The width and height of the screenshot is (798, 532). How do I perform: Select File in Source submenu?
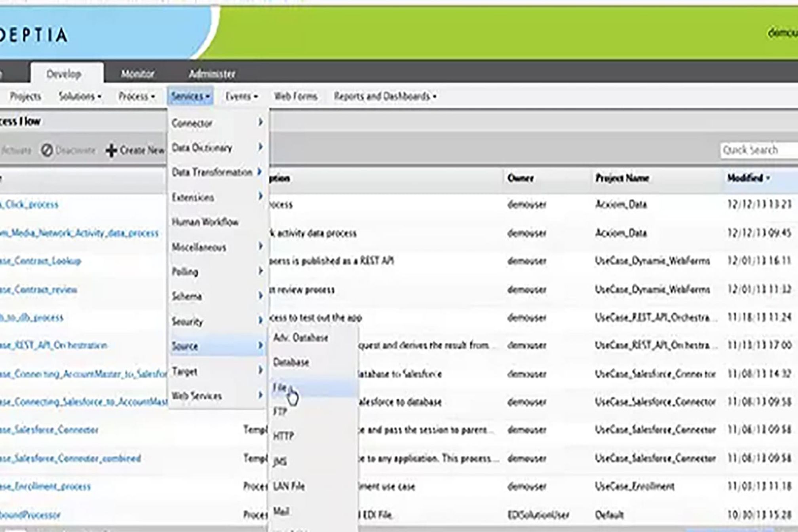[280, 387]
